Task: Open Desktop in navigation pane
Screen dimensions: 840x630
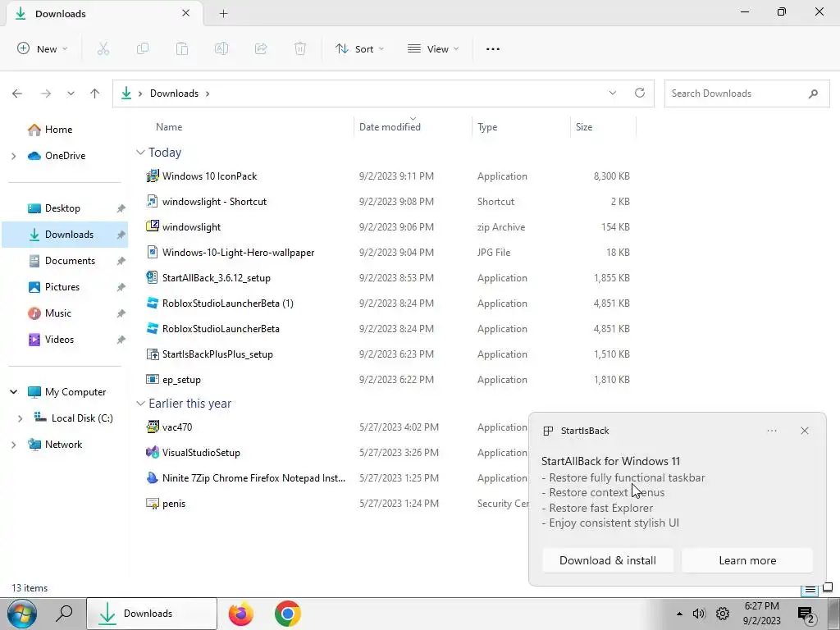Action: point(64,208)
